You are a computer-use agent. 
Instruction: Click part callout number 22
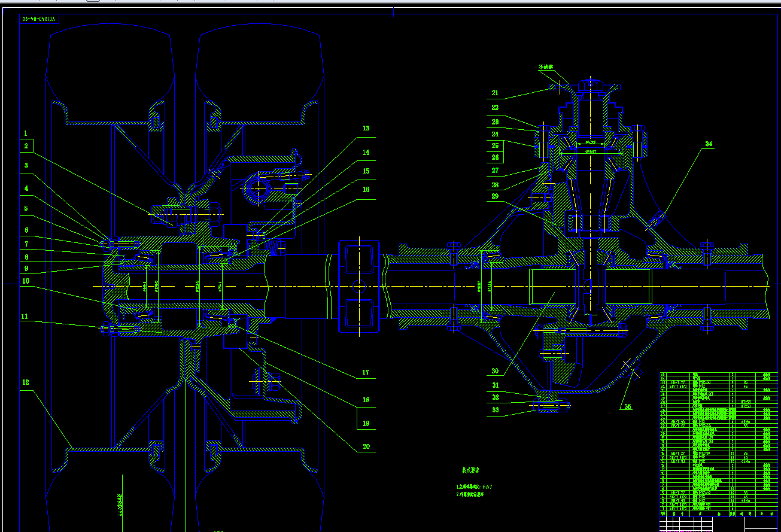(x=495, y=108)
